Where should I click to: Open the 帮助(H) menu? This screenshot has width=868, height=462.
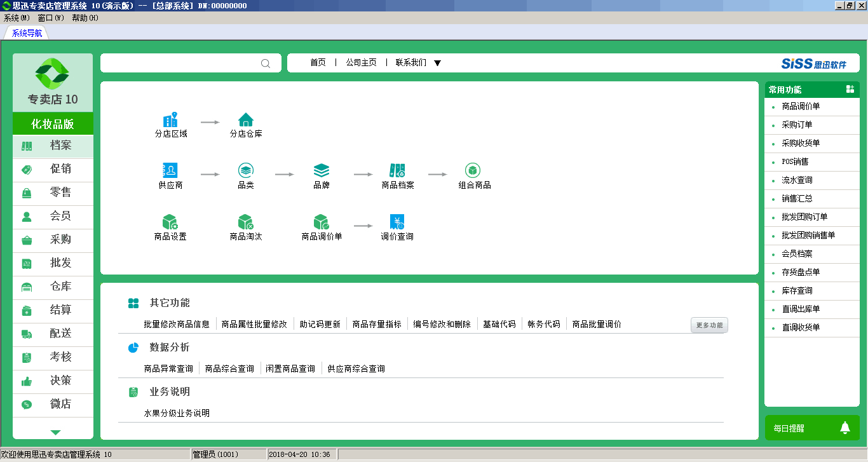[85, 18]
